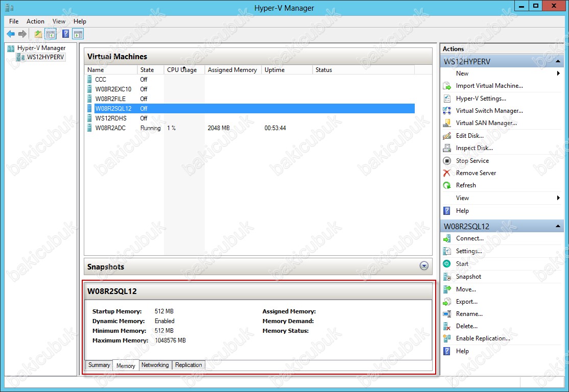Click the Stop Service icon
Screen dimensions: 569x392
pos(447,161)
